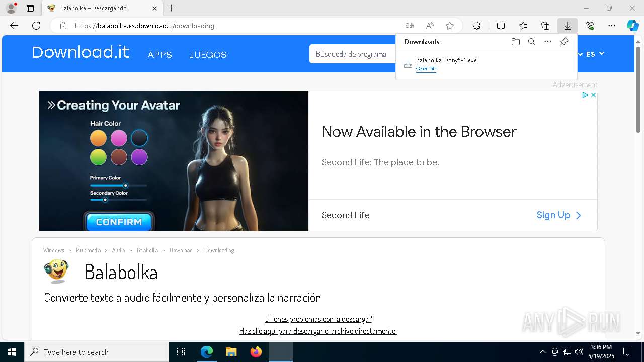
Task: Launch Firefox from taskbar
Action: point(256,352)
